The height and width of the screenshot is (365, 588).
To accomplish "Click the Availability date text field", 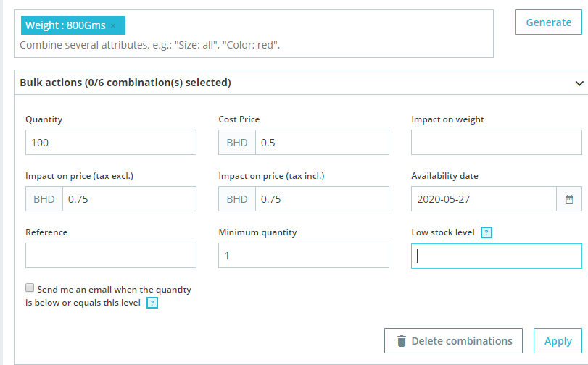I will click(483, 199).
